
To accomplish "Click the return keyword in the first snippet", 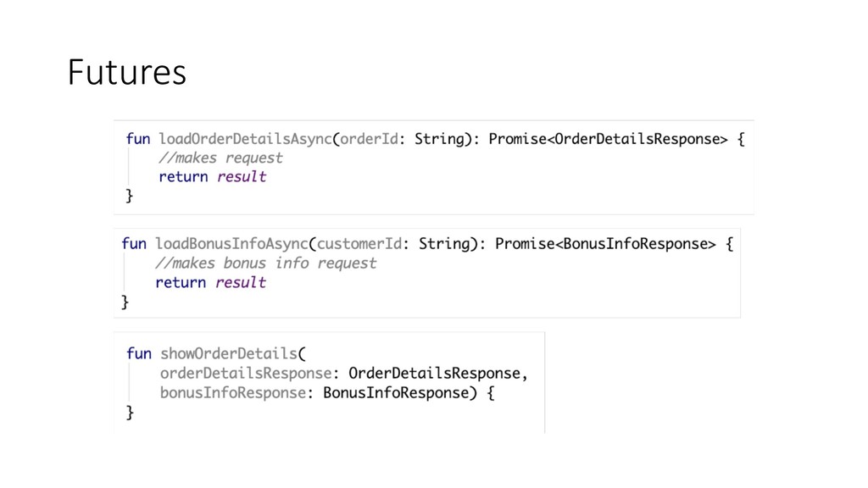I will click(x=183, y=177).
